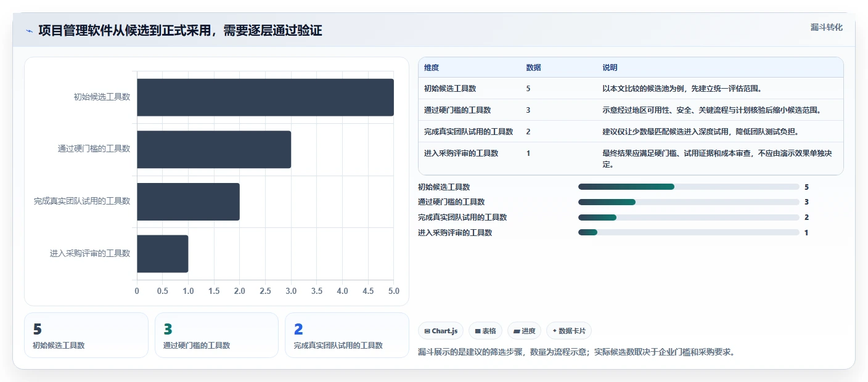Click the 1.5 tick on the chart x-axis
This screenshot has width=868, height=382.
pos(214,291)
